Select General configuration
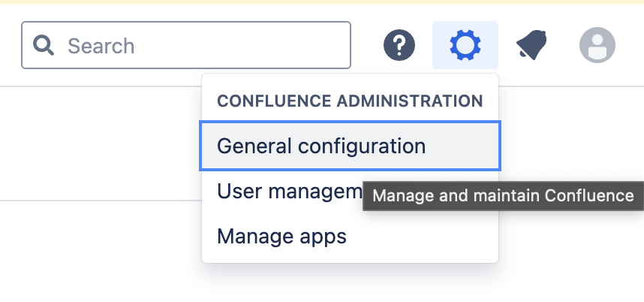This screenshot has width=644, height=302. tap(350, 146)
